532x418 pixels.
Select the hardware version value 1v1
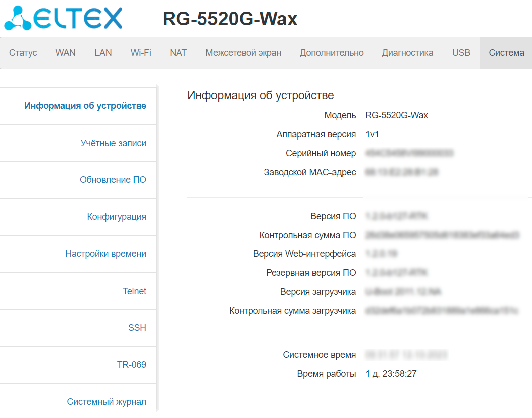372,134
